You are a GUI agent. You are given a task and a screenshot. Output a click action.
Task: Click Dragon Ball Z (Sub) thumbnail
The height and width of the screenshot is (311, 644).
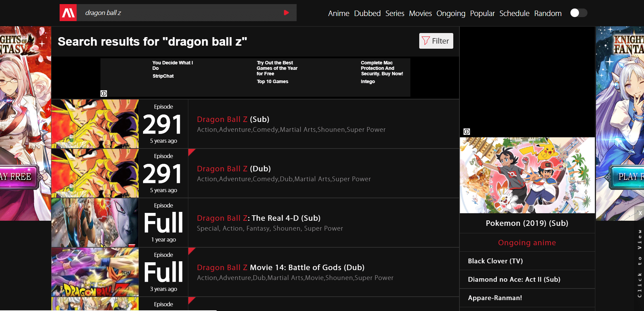coord(95,124)
